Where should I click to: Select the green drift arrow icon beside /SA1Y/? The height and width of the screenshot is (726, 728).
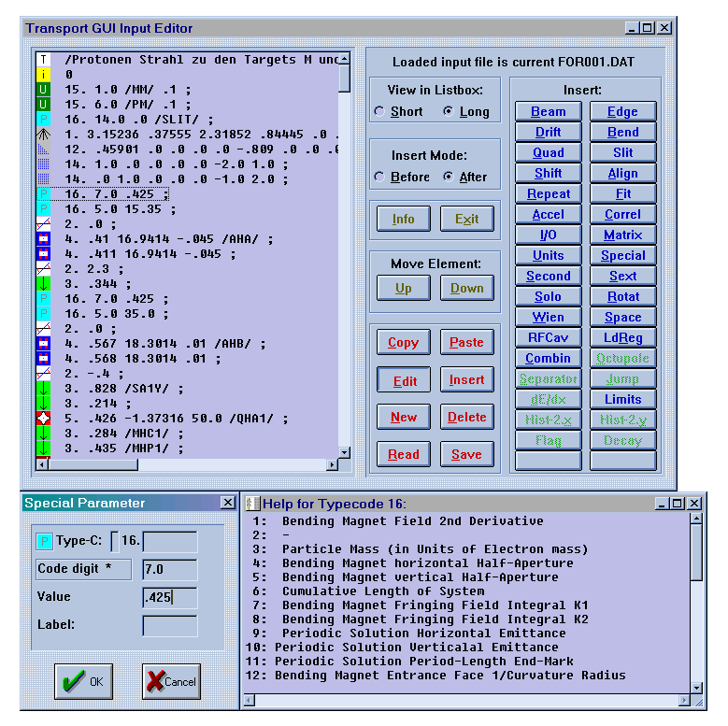click(43, 389)
